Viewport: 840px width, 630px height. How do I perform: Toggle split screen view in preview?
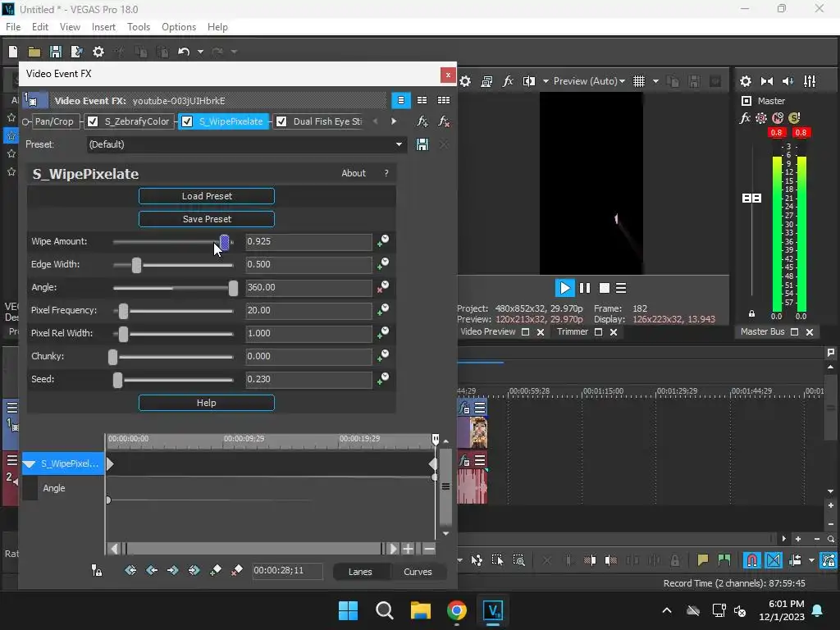[x=529, y=81]
